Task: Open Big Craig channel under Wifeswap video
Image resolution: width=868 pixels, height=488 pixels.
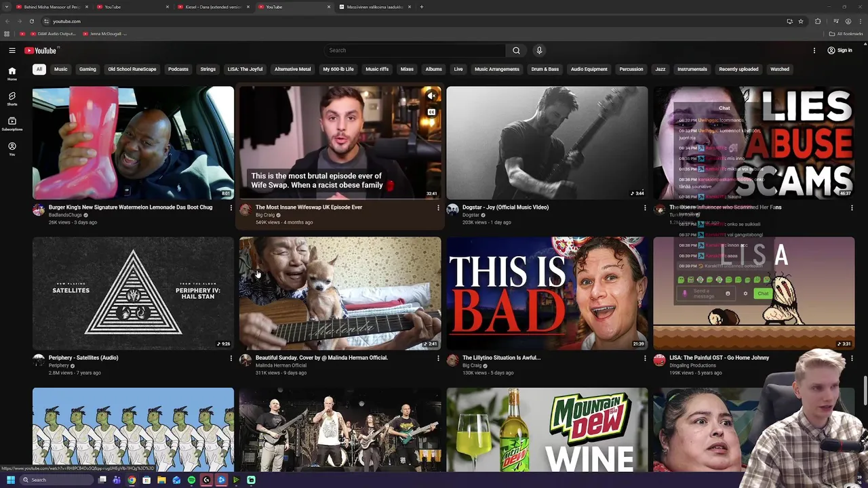Action: click(265, 215)
